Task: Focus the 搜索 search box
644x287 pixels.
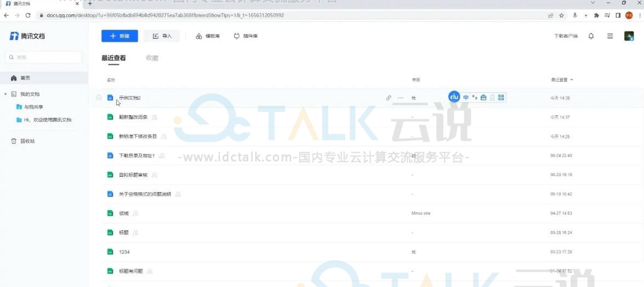Action: 43,58
